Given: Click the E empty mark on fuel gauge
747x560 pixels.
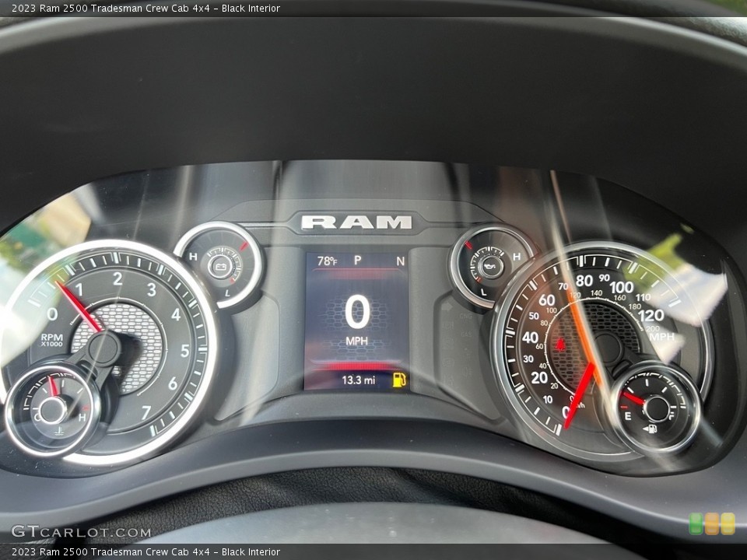Looking at the screenshot, I should pos(628,416).
